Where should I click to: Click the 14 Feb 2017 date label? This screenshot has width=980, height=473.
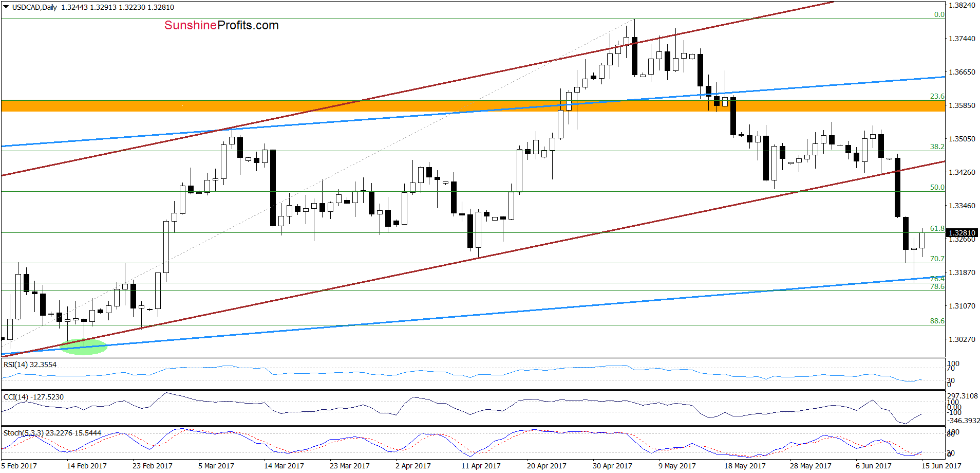pos(87,466)
